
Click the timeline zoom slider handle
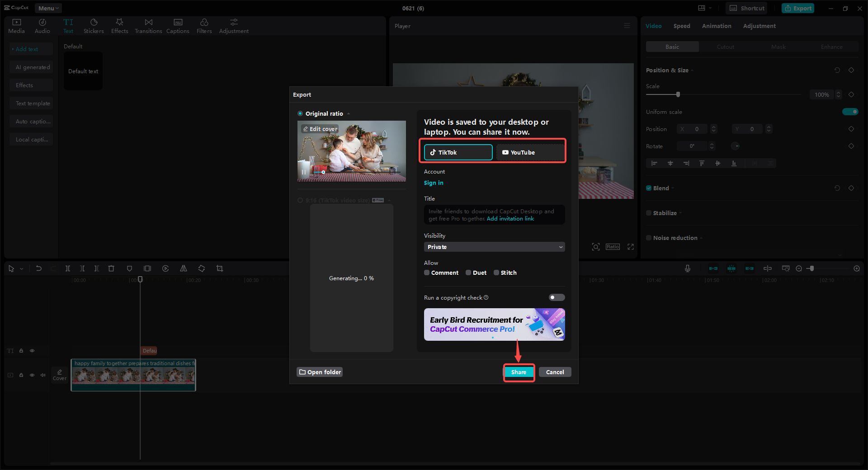click(812, 268)
